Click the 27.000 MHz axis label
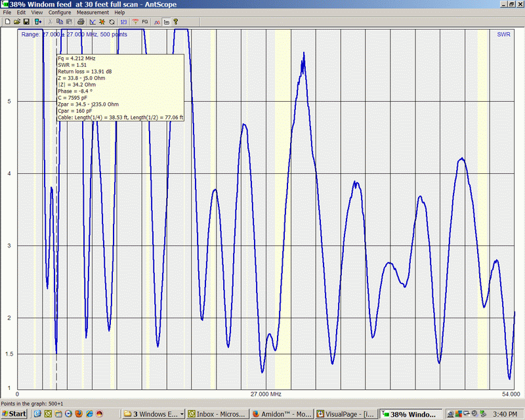The image size is (525, 420). coord(266,394)
